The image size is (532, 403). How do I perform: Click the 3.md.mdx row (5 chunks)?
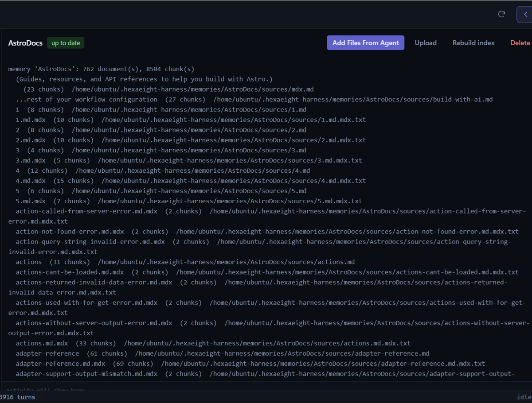tap(189, 161)
